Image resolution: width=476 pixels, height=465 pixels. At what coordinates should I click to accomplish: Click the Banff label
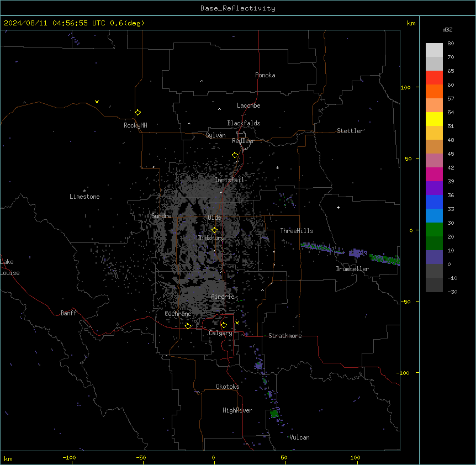pos(68,313)
